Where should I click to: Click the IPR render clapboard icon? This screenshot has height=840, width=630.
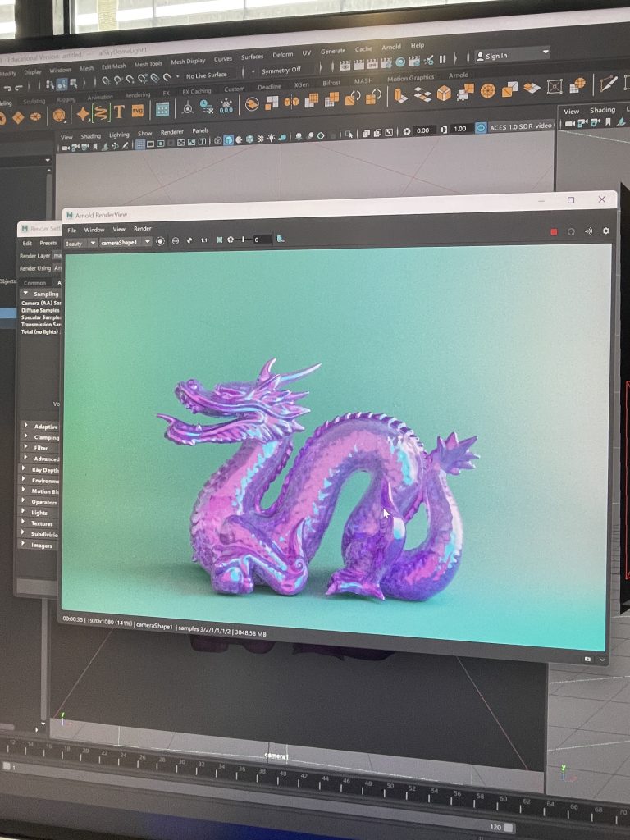coord(372,64)
